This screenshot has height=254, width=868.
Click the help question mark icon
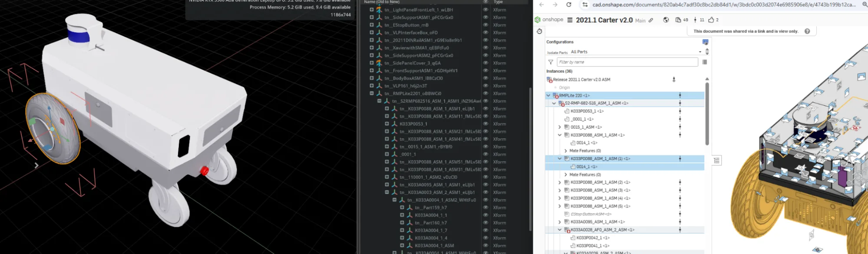coord(807,31)
